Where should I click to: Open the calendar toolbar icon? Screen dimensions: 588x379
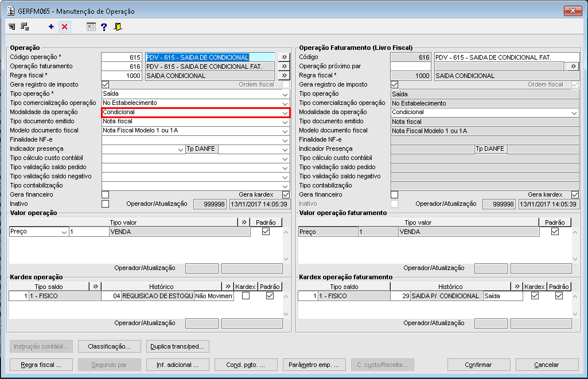(91, 26)
